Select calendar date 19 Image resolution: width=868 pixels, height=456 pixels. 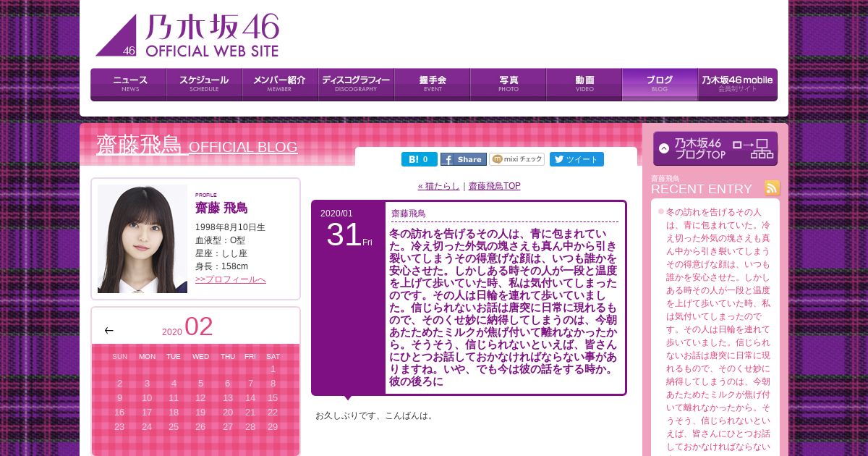(x=200, y=413)
